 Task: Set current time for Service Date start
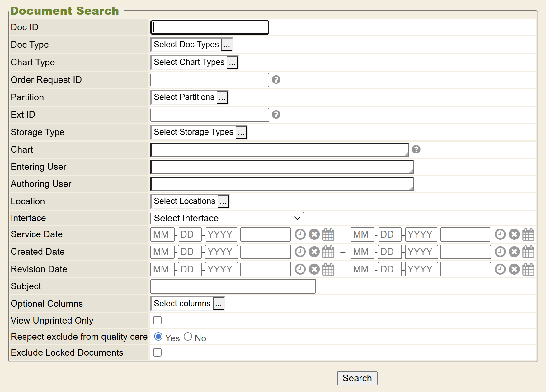coord(300,234)
